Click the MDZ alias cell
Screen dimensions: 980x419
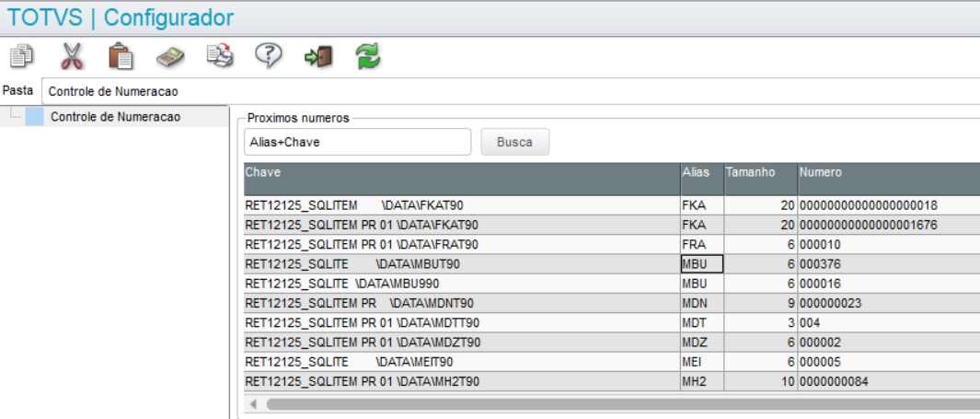point(702,342)
